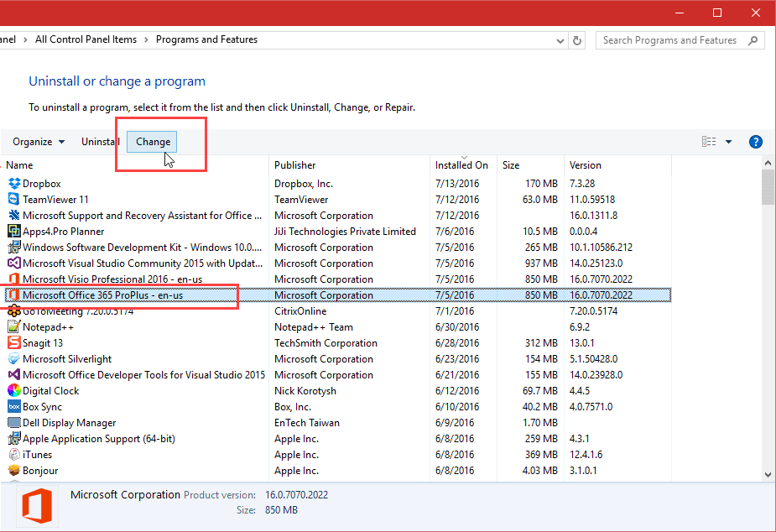Viewport: 776px width, 532px height.
Task: Open the Organize dropdown menu
Action: (39, 142)
